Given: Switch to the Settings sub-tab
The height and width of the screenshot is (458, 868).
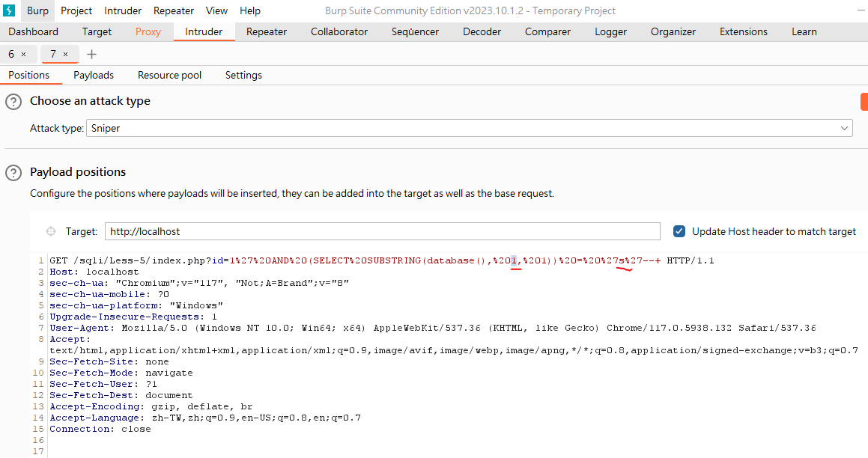Looking at the screenshot, I should click(243, 76).
